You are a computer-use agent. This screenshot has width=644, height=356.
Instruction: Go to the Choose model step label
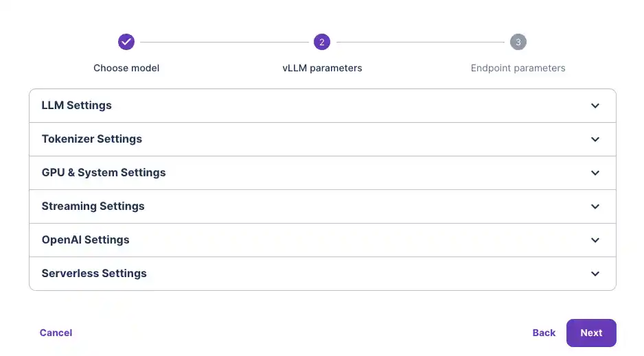pyautogui.click(x=126, y=68)
